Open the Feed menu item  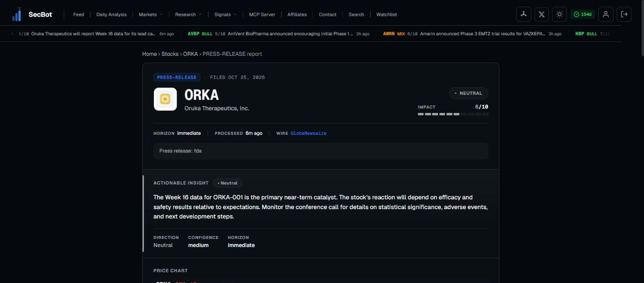(x=79, y=14)
